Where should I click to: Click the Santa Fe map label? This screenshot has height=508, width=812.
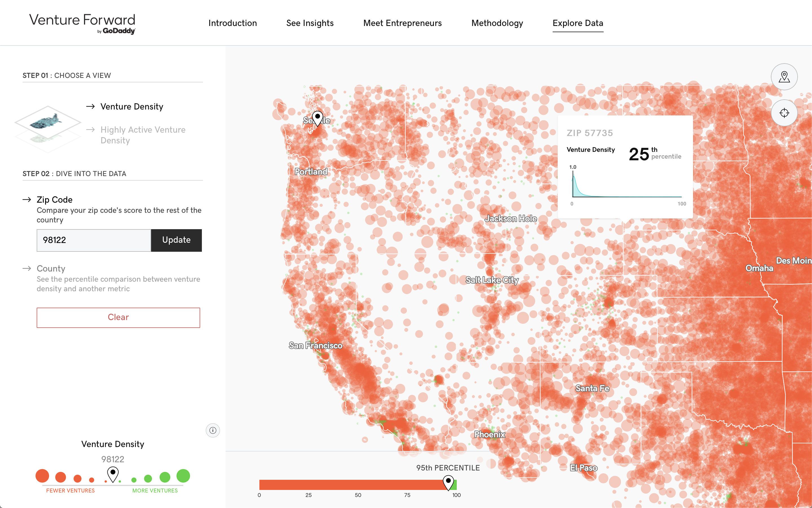point(592,388)
